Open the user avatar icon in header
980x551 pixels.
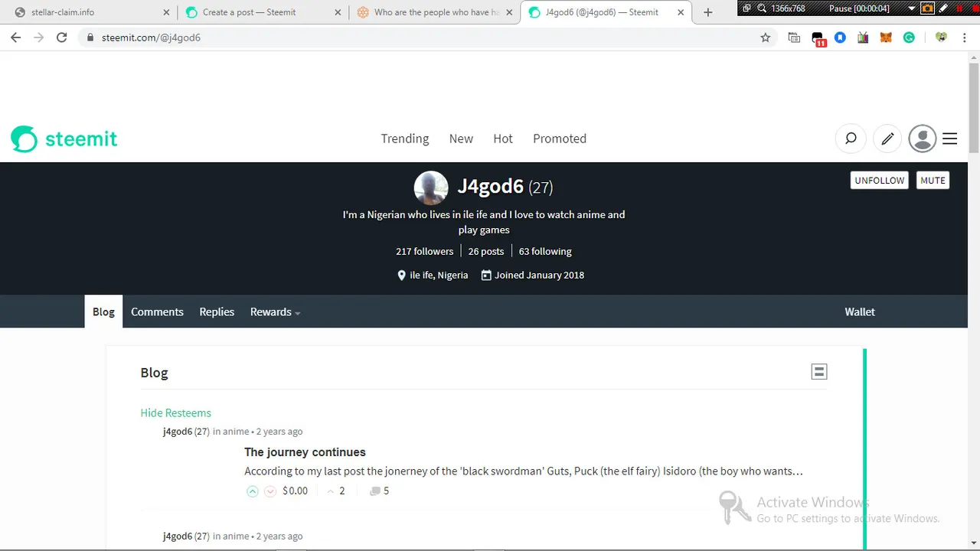(923, 139)
